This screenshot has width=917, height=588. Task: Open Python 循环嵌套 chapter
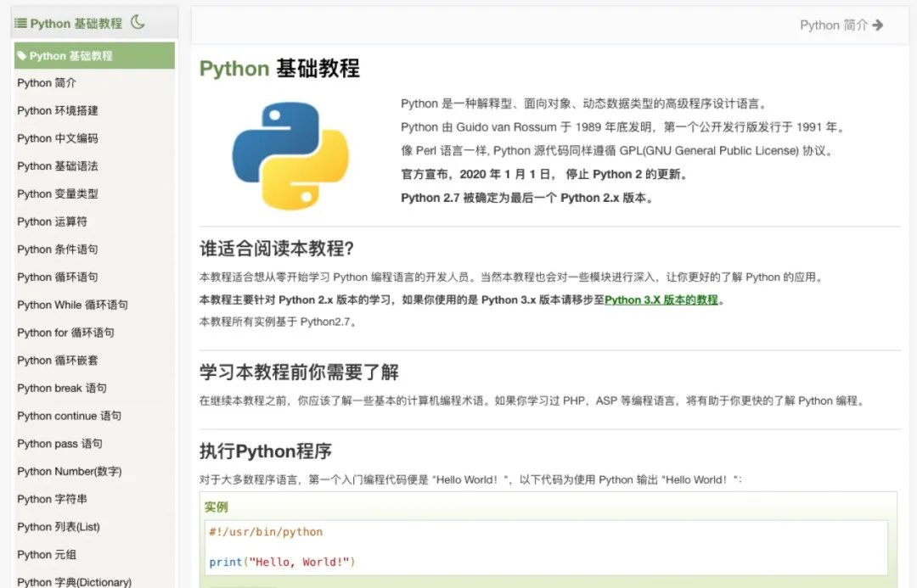coord(58,361)
